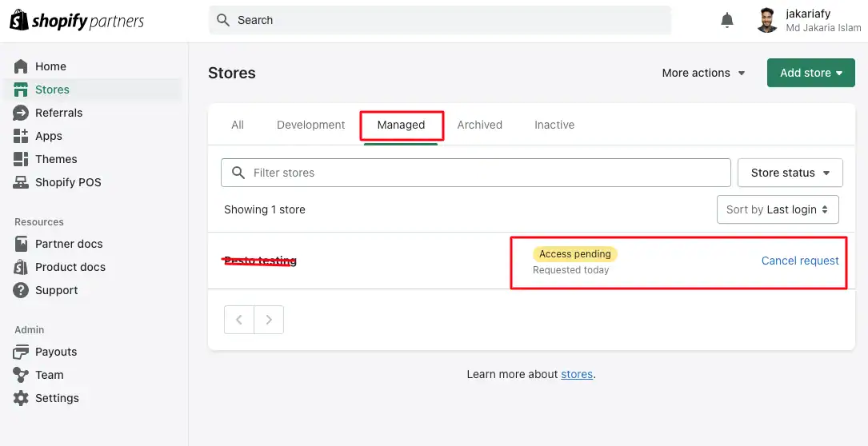The width and height of the screenshot is (868, 446).
Task: Click the magnifier in Filter stores field
Action: click(238, 173)
